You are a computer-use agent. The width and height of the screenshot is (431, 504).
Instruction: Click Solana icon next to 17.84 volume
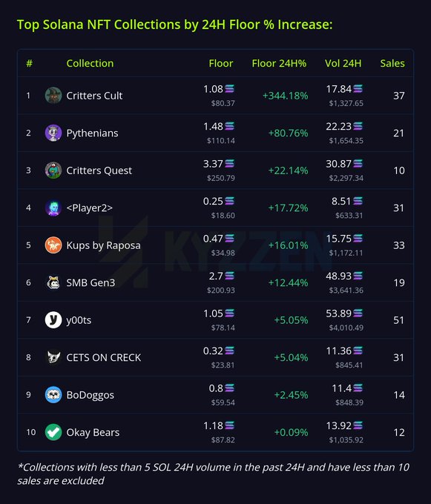click(x=358, y=88)
